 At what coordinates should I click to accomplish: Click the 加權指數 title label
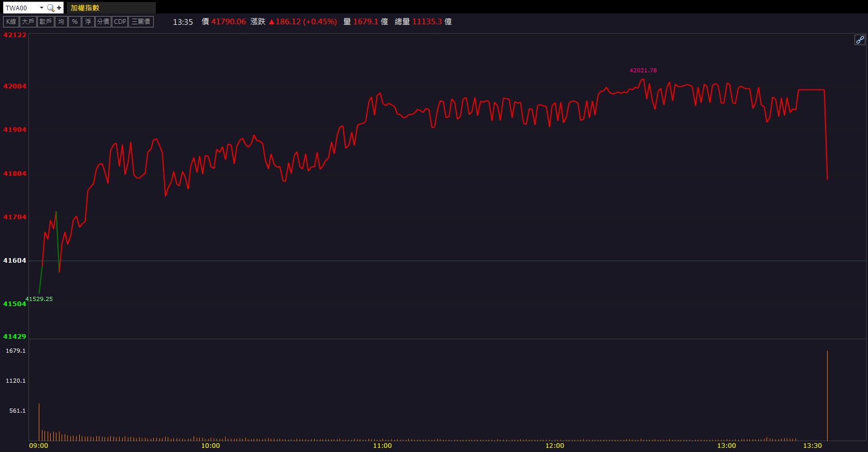point(85,8)
